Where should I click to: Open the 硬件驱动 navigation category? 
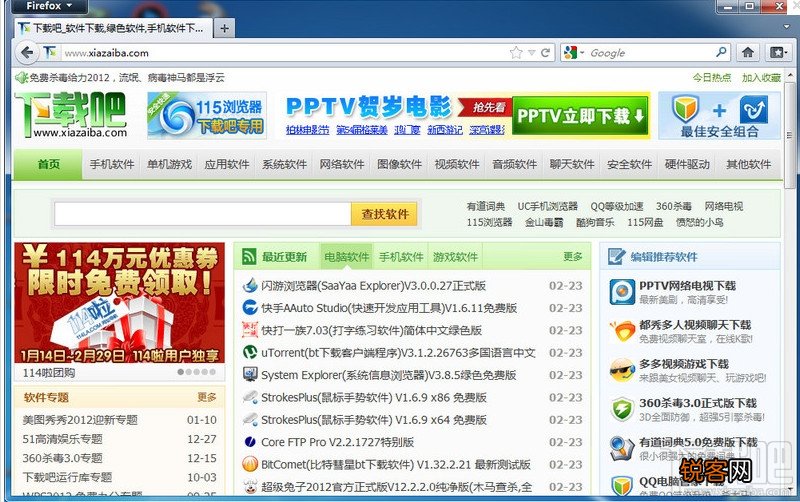point(687,164)
